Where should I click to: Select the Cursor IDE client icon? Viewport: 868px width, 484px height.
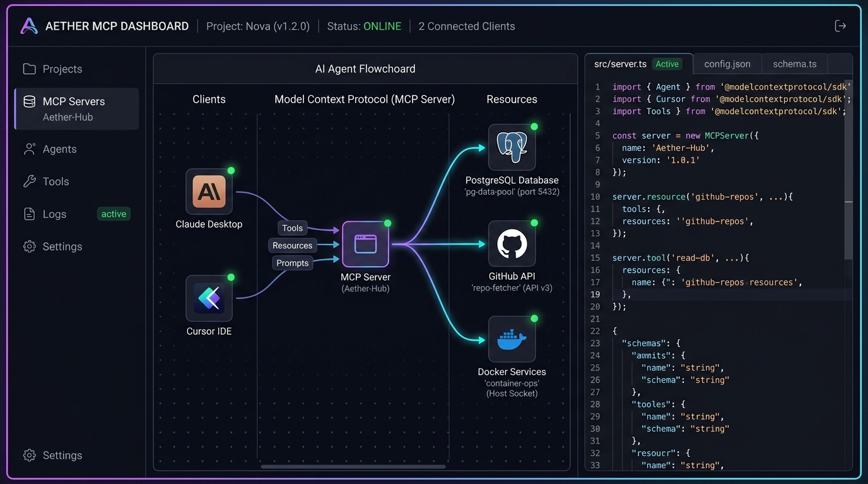[x=209, y=298]
